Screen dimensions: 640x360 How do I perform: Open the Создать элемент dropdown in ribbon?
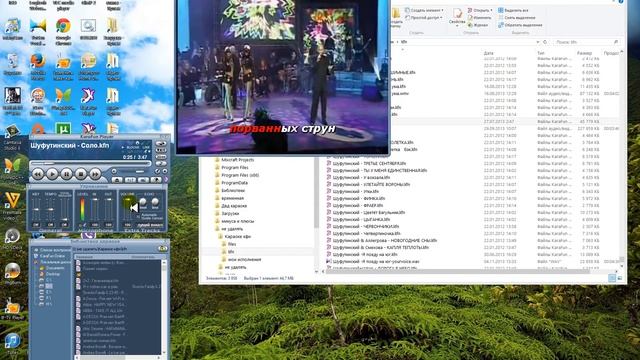tap(424, 10)
